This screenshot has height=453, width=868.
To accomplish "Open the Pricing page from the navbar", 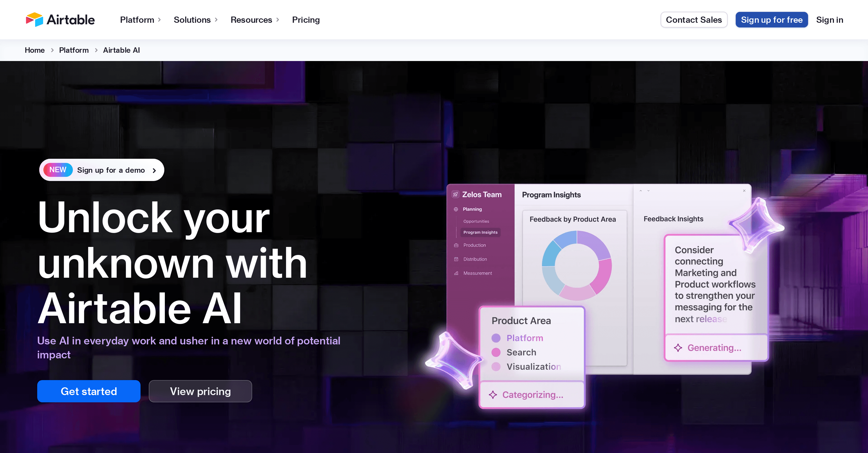I will [306, 20].
